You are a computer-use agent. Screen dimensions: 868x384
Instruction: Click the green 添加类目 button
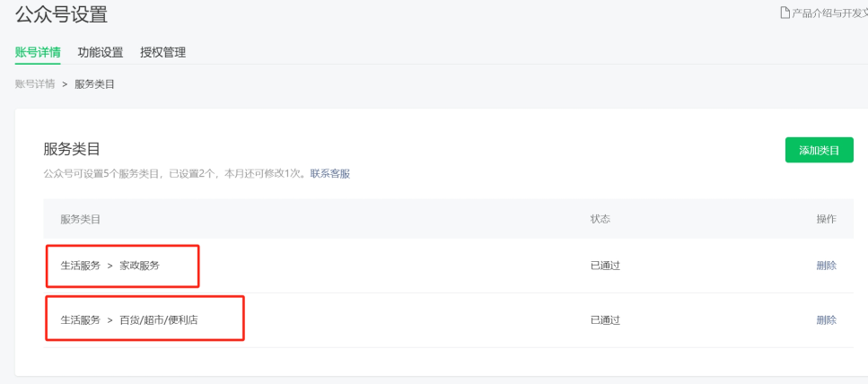820,150
